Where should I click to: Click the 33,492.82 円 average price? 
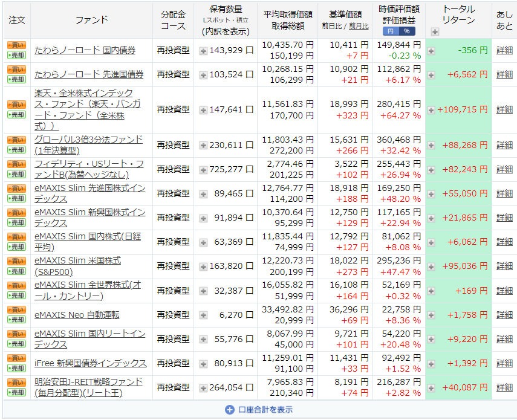pyautogui.click(x=287, y=309)
